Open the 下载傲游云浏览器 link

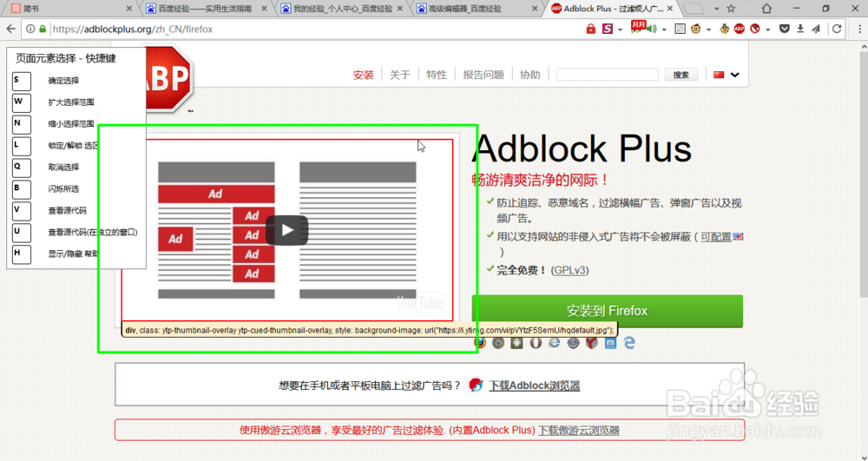pyautogui.click(x=579, y=430)
